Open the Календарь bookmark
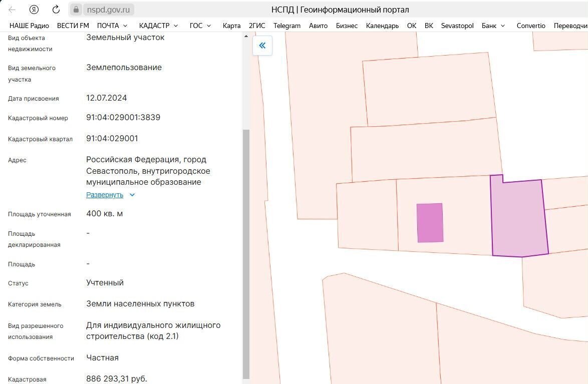The image size is (588, 384). 382,26
